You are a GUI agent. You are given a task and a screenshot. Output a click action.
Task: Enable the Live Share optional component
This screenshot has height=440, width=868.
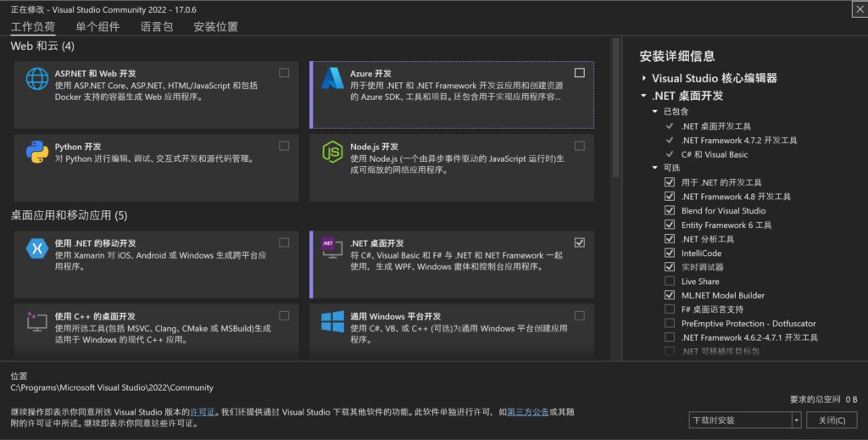coord(670,281)
